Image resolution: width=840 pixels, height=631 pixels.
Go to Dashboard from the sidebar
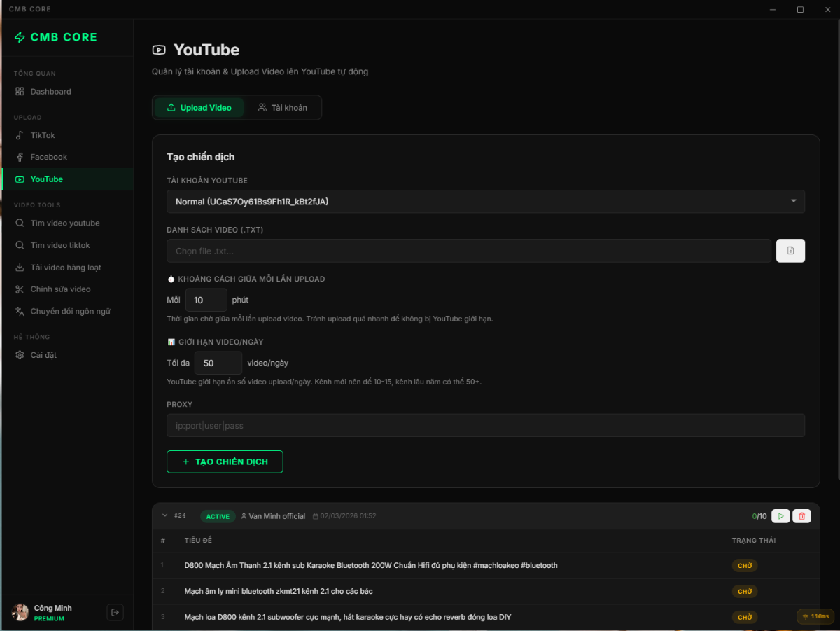(50, 91)
